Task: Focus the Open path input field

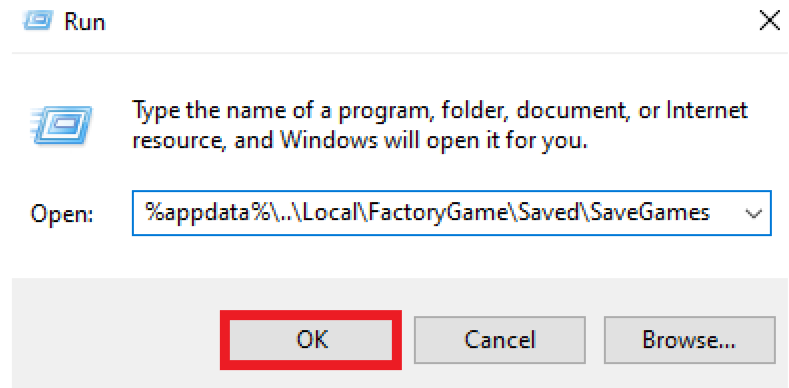Action: pyautogui.click(x=451, y=213)
